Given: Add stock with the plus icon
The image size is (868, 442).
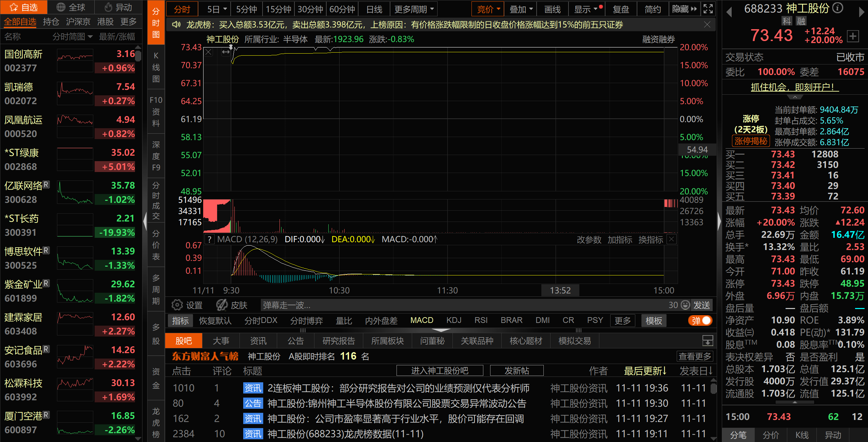Looking at the screenshot, I should 853,36.
